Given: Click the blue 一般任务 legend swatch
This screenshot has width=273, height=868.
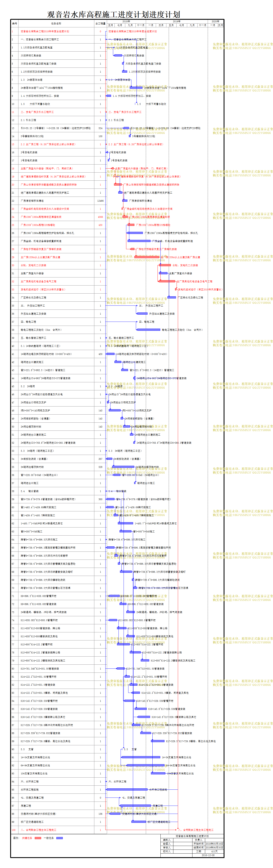Looking at the screenshot, I should point(60,838).
